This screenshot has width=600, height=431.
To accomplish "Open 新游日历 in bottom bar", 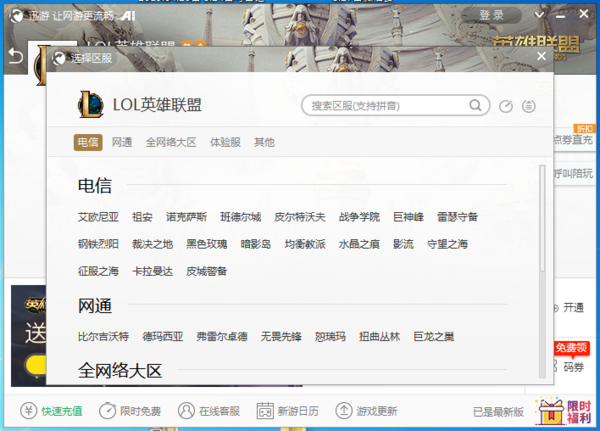I will [298, 411].
